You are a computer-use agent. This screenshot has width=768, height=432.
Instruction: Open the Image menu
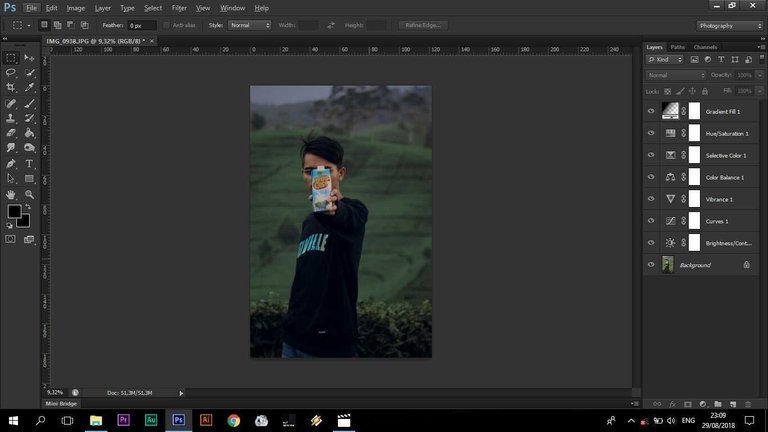click(75, 8)
